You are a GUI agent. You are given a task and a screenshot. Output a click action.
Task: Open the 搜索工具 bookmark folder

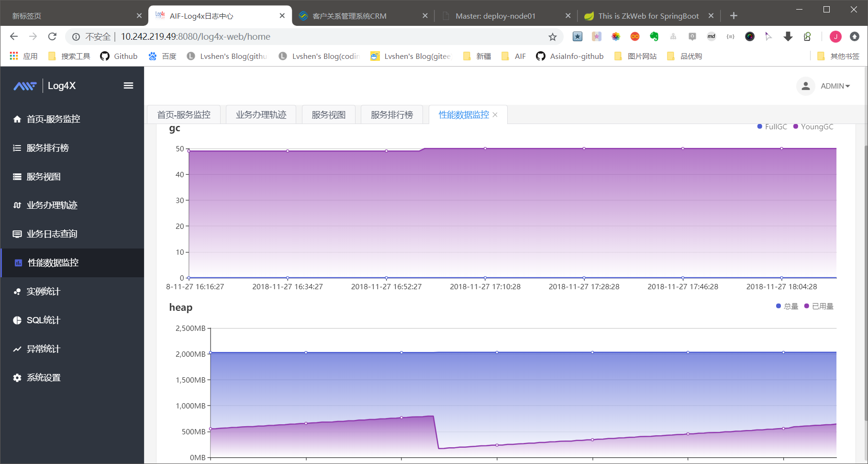[69, 56]
